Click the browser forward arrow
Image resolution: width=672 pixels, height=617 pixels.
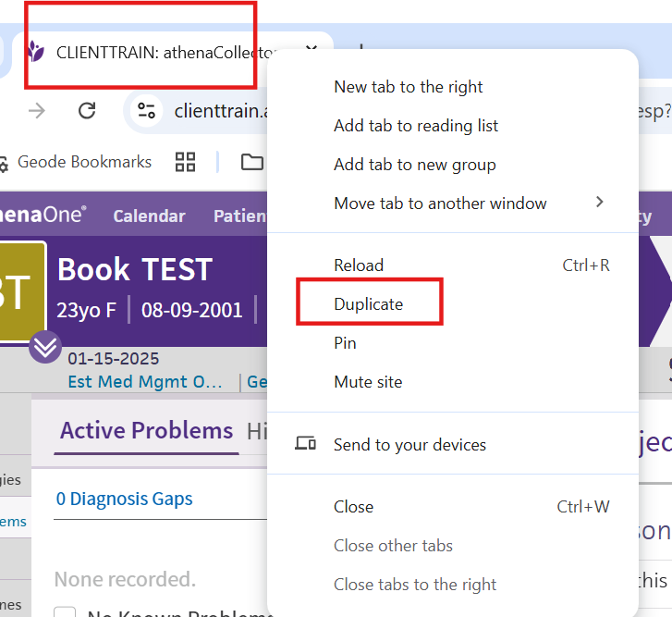(x=37, y=111)
